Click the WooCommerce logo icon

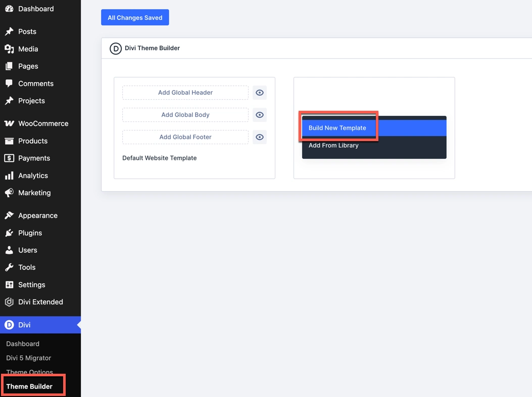(x=9, y=123)
